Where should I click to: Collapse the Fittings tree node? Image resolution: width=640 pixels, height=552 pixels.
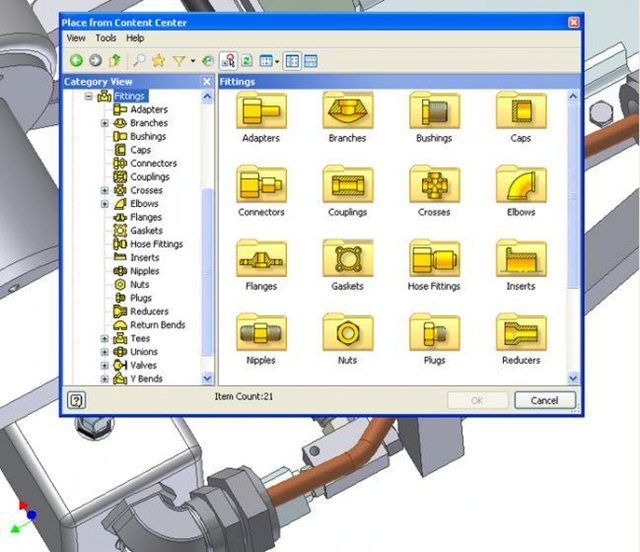(x=88, y=96)
